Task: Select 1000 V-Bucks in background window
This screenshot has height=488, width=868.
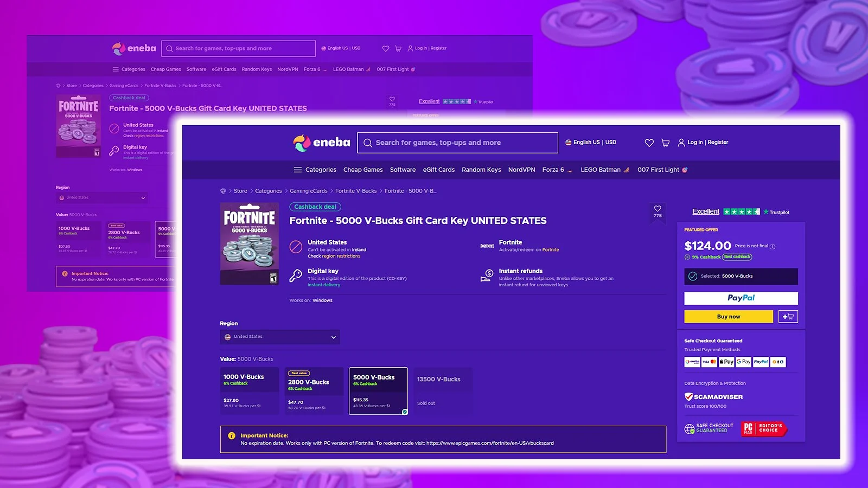Action: (78, 239)
